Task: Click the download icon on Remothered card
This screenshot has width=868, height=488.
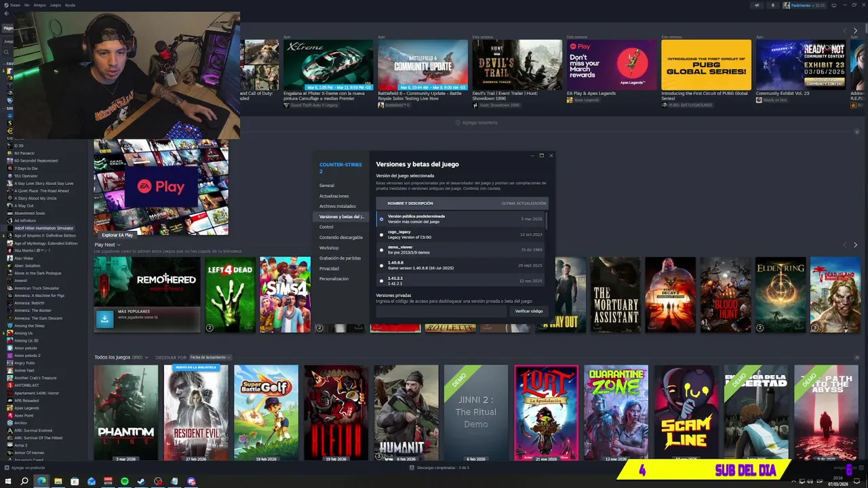Action: point(104,319)
